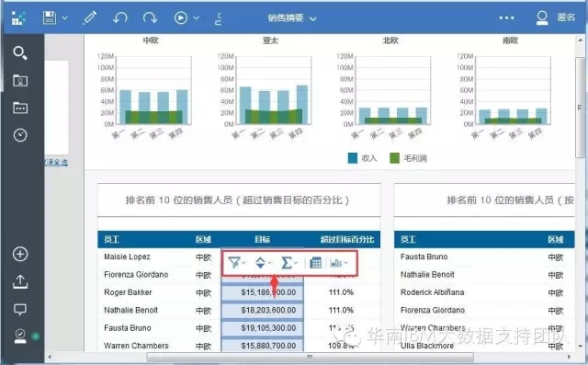
Task: Open the notifications chat bubble icon
Action: [x=20, y=310]
